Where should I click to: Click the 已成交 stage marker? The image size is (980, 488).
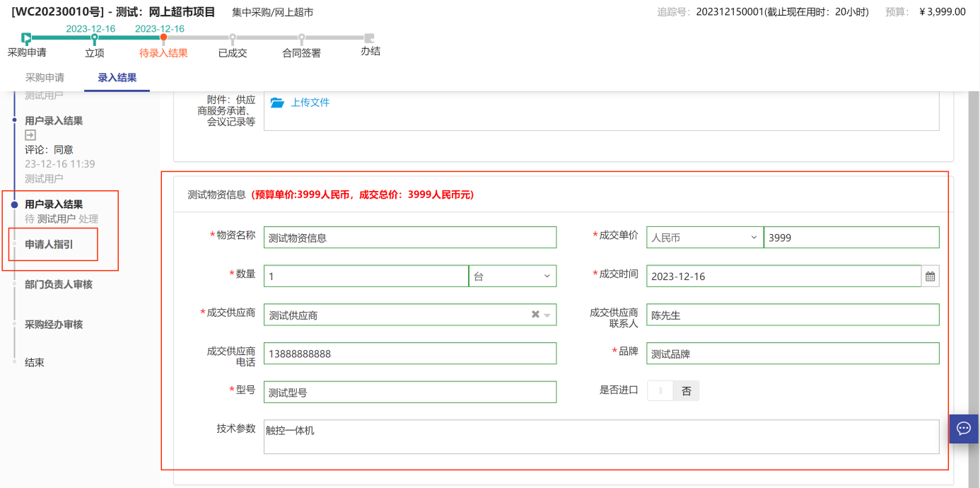[233, 38]
